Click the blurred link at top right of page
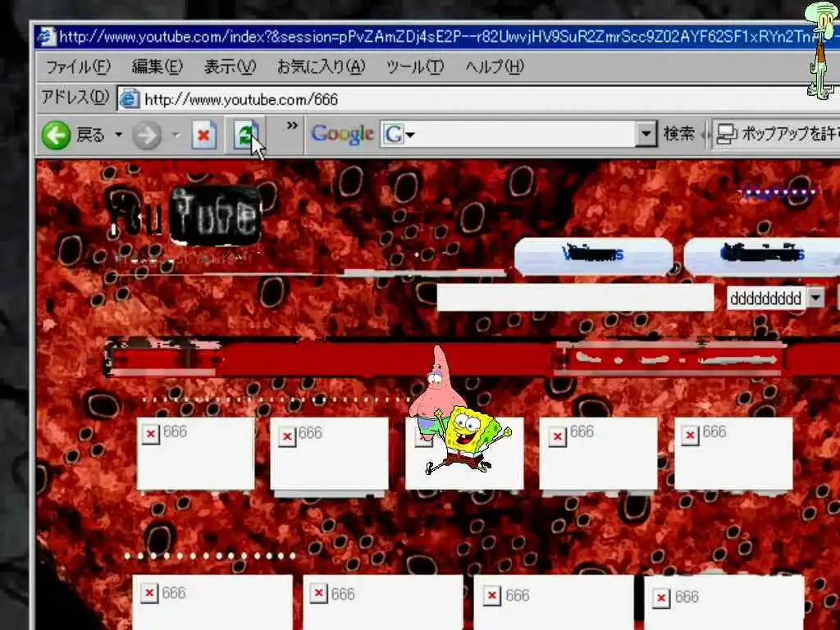The width and height of the screenshot is (840, 630). point(778,192)
